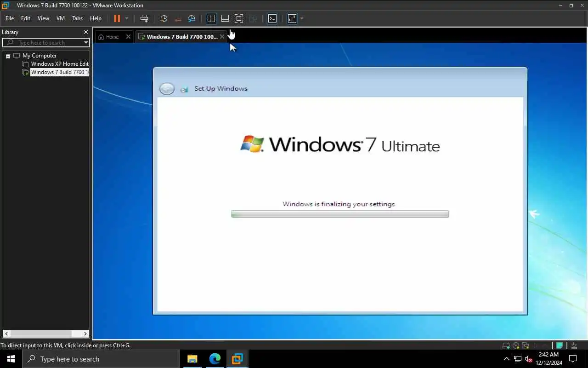Open the Tabs menu
The height and width of the screenshot is (368, 588).
77,18
